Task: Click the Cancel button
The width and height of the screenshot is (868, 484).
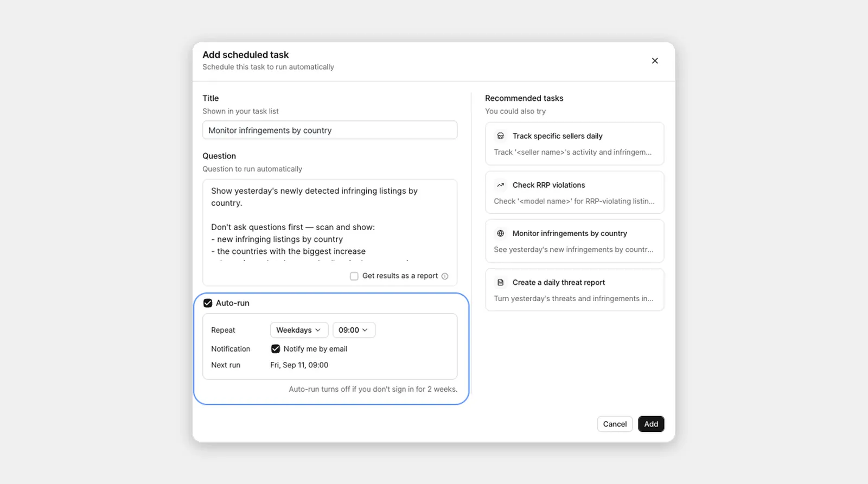Action: (x=615, y=424)
